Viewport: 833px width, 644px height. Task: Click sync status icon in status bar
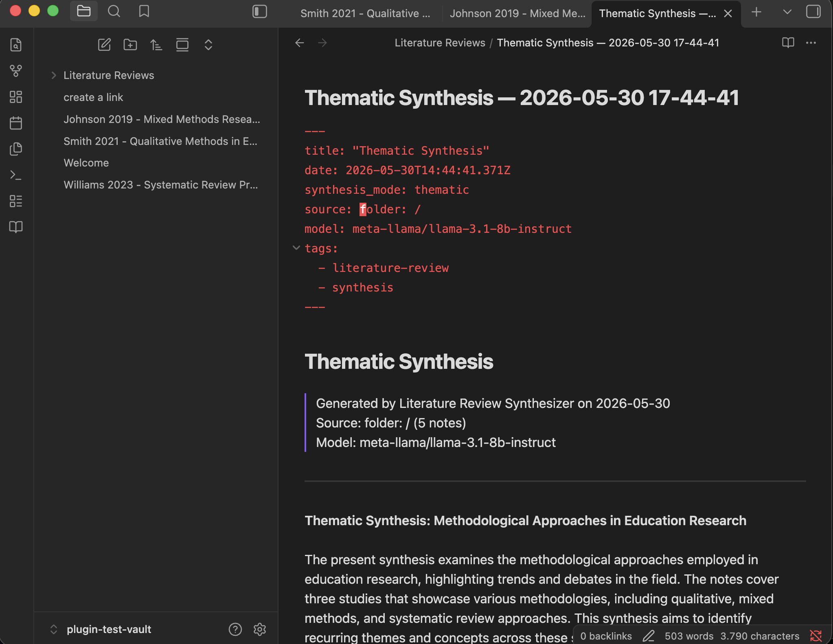[816, 636]
